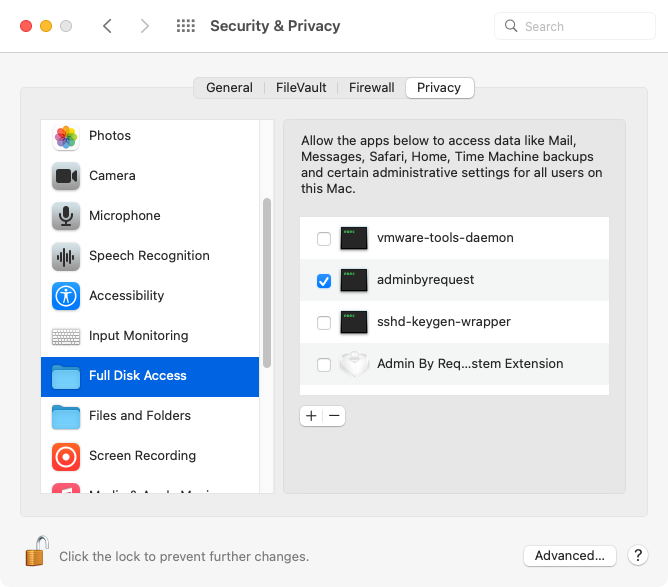Show all preferences grid icon

pyautogui.click(x=186, y=26)
